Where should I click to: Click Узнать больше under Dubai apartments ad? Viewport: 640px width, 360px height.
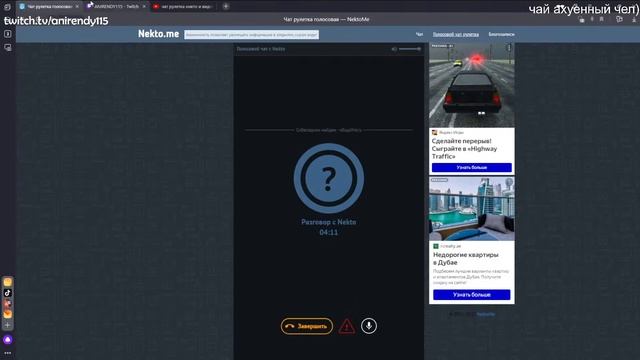pos(471,295)
